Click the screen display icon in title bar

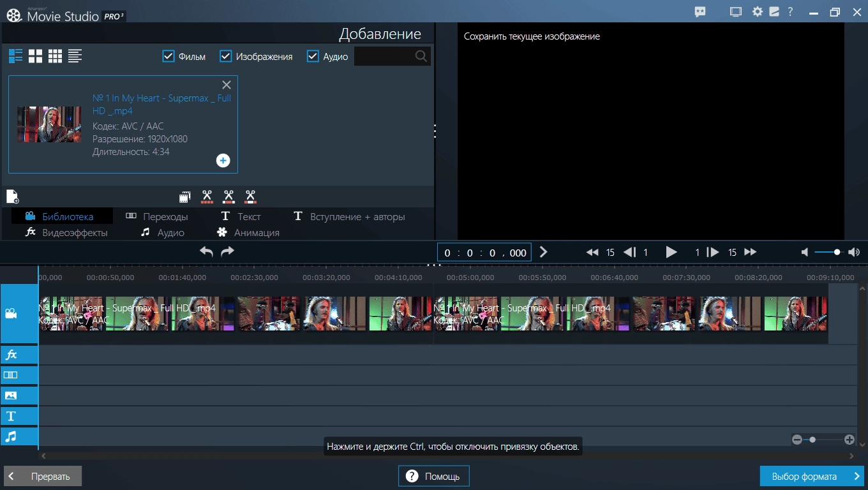tap(736, 11)
